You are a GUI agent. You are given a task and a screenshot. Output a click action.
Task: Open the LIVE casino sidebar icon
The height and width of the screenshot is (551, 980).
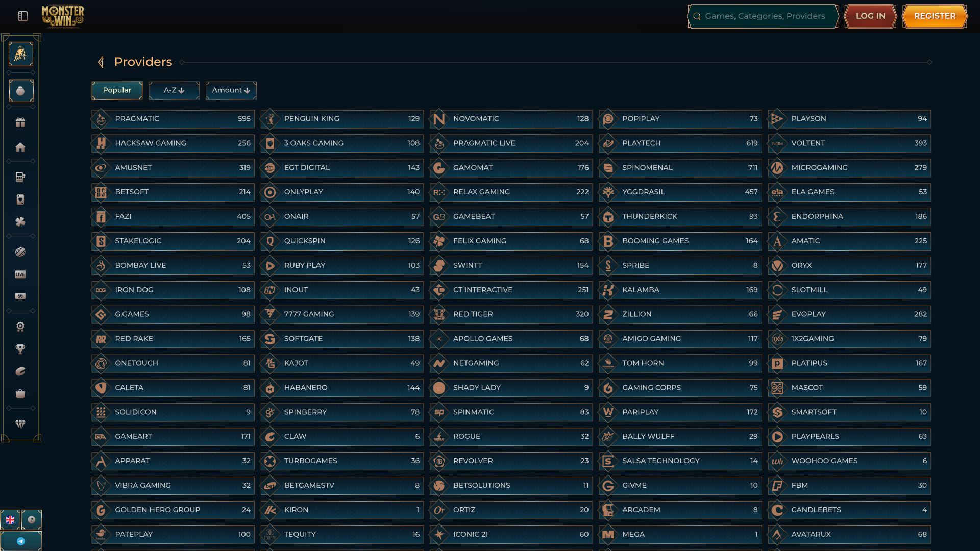tap(20, 274)
